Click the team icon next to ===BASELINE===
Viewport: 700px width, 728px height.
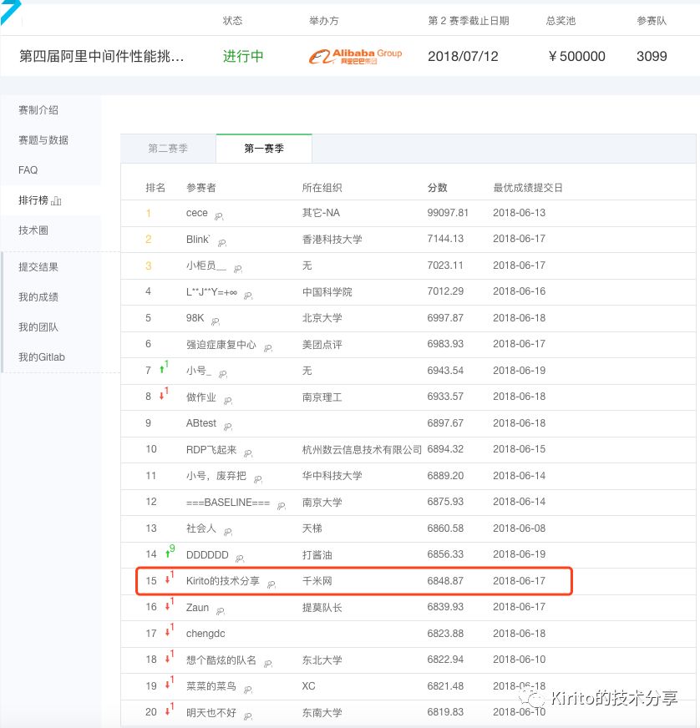[282, 507]
